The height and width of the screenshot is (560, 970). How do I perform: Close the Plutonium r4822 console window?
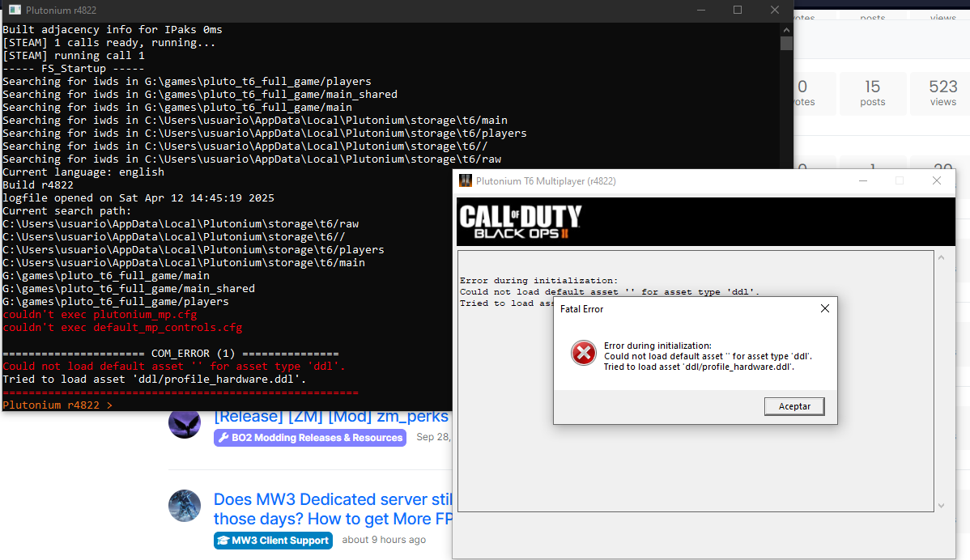pos(775,10)
